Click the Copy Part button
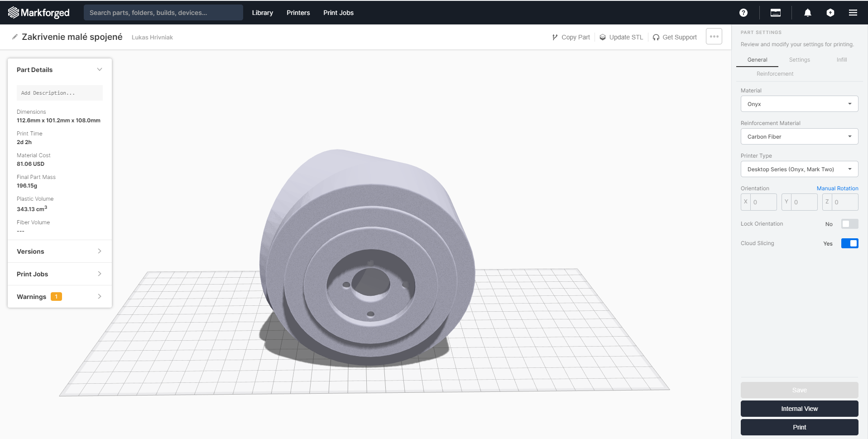Viewport: 868px width, 439px height. tap(571, 37)
